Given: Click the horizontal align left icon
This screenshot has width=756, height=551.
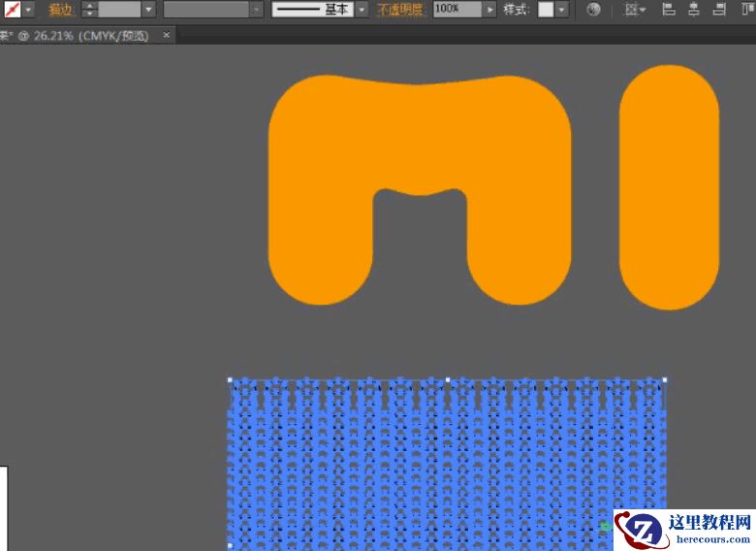Looking at the screenshot, I should [x=668, y=9].
